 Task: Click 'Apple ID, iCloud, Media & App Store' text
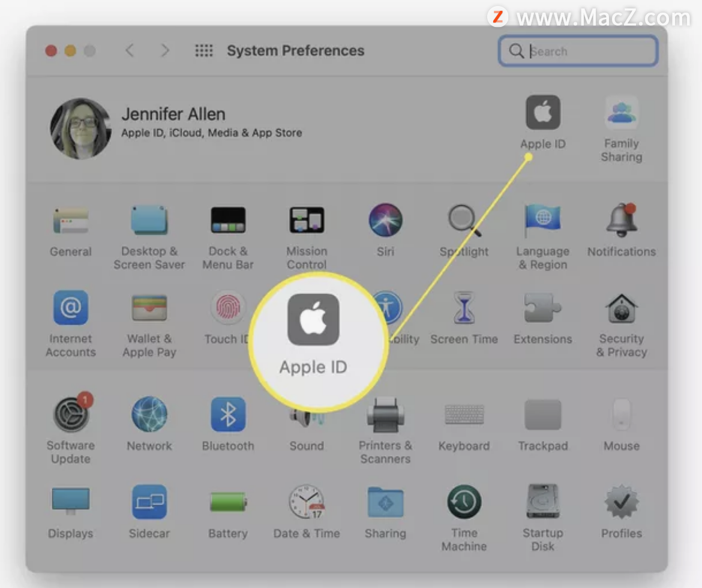[212, 133]
